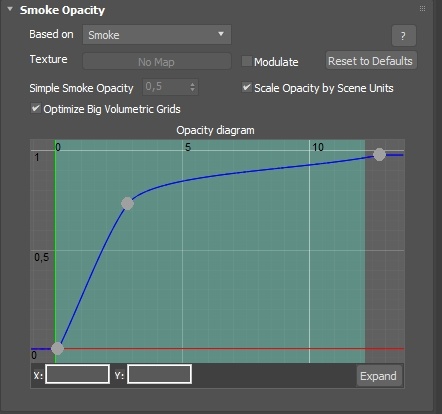Click Reset to Defaults button
The width and height of the screenshot is (442, 414).
(371, 61)
